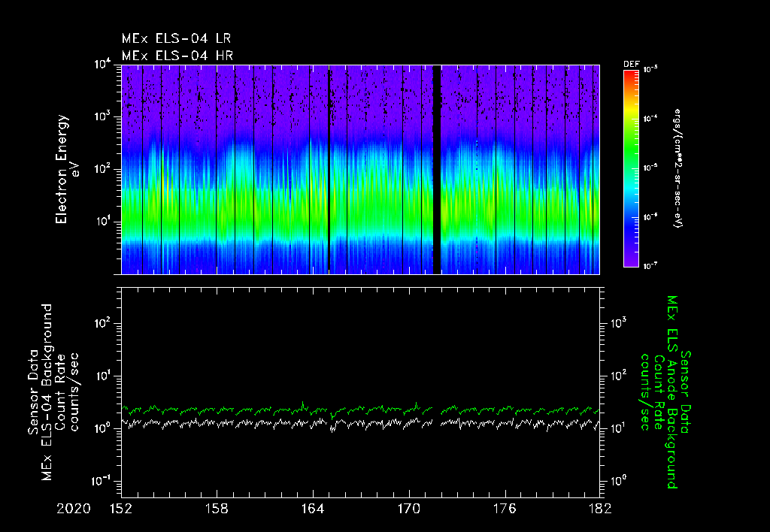
Task: Click the white ELS-04 background count rate trace
Action: (360, 423)
